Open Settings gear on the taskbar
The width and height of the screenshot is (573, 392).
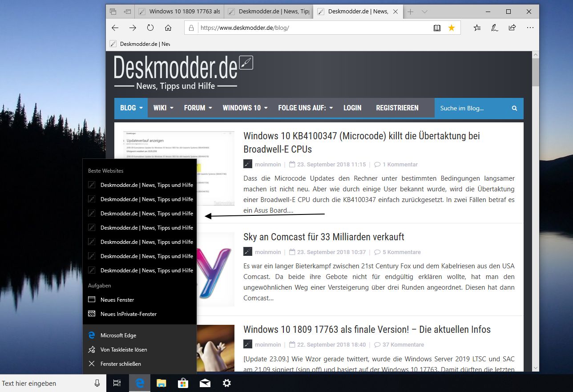[226, 383]
